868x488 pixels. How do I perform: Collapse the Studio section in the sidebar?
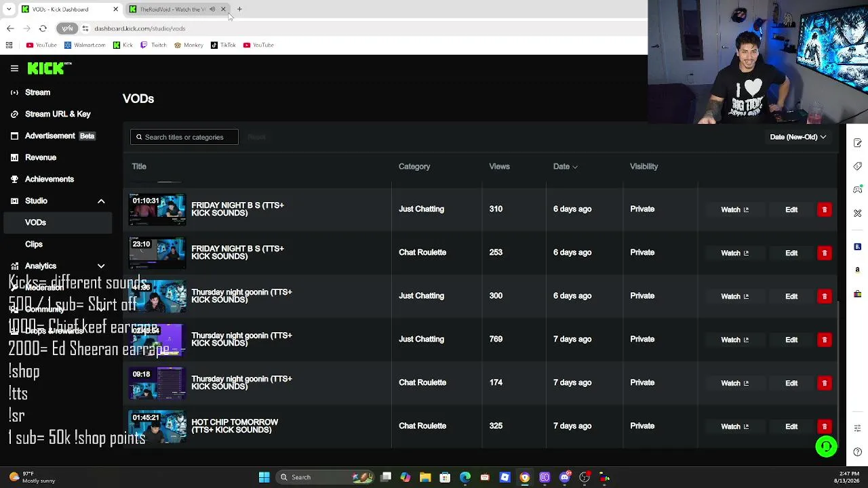(101, 201)
